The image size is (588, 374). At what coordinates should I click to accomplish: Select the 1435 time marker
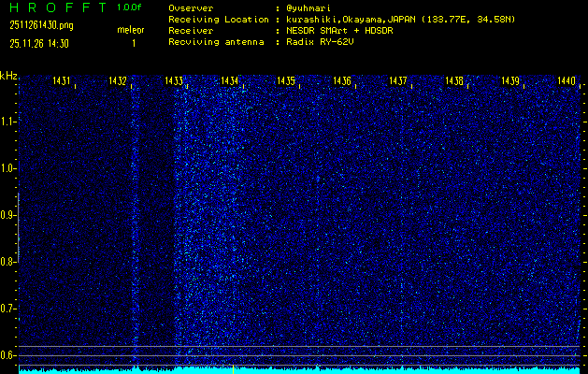coord(286,82)
